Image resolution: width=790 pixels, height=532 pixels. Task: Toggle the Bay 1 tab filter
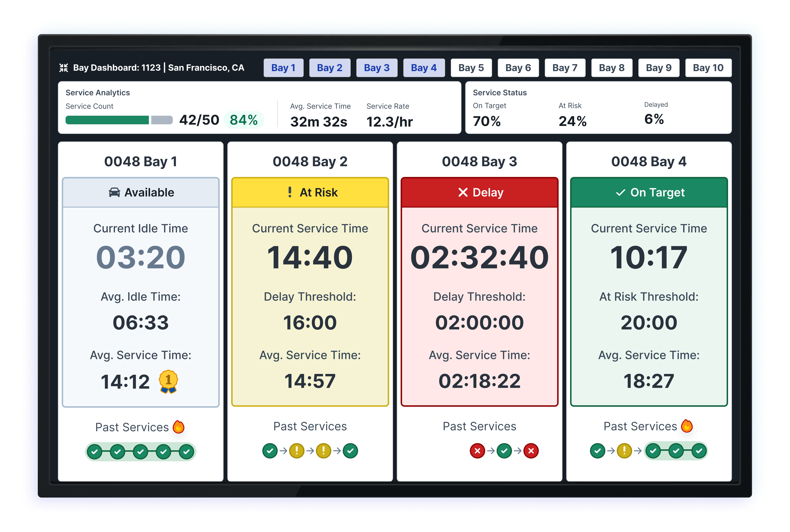tap(283, 68)
